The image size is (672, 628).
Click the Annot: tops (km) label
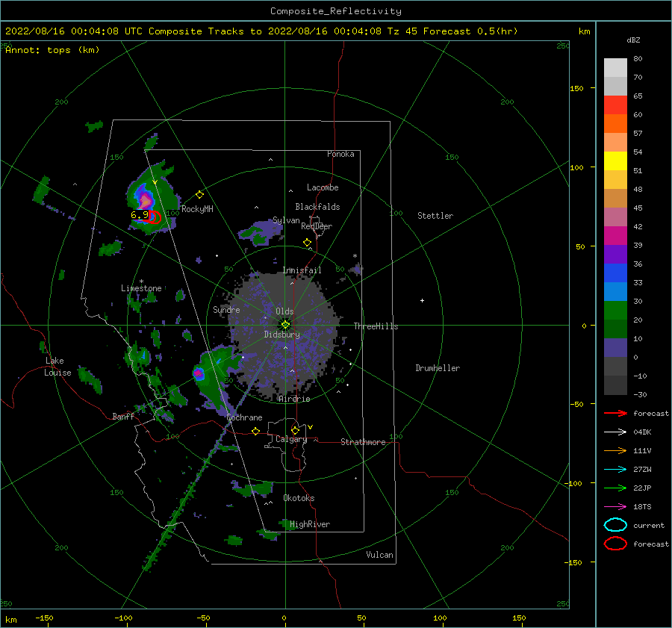(x=52, y=50)
